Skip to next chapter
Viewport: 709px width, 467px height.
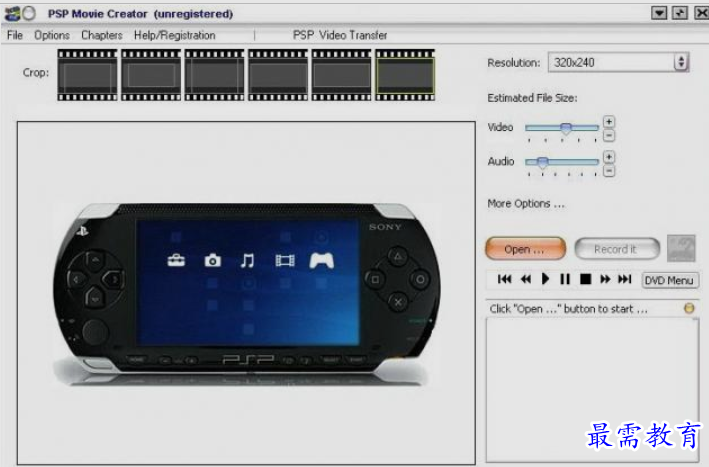point(624,279)
